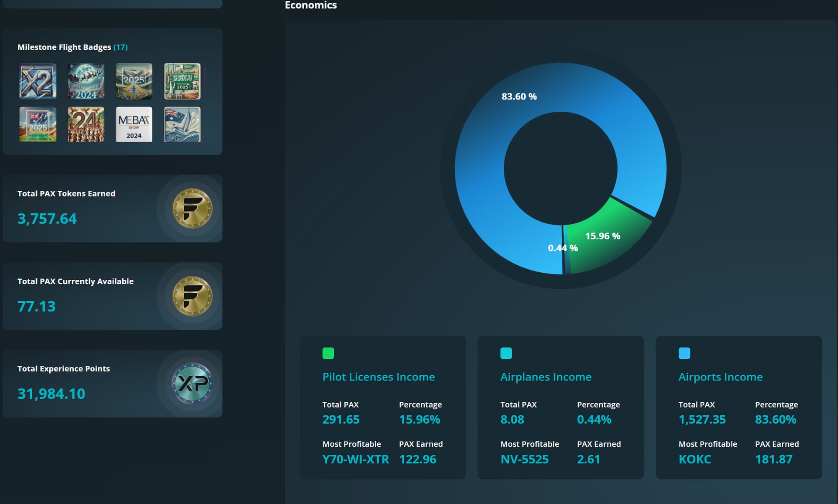Click the teal Airplanes Income swatch

tap(506, 353)
